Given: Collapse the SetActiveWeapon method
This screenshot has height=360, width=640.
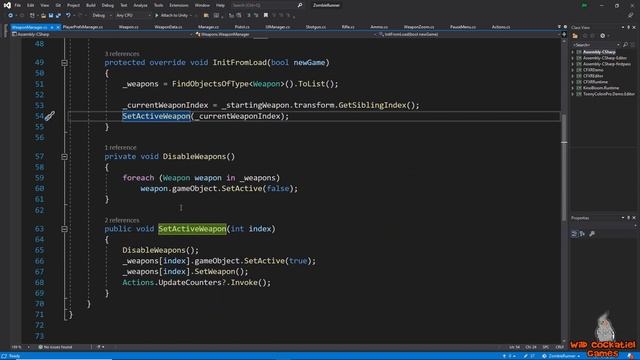Looking at the screenshot, I should click(x=64, y=229).
